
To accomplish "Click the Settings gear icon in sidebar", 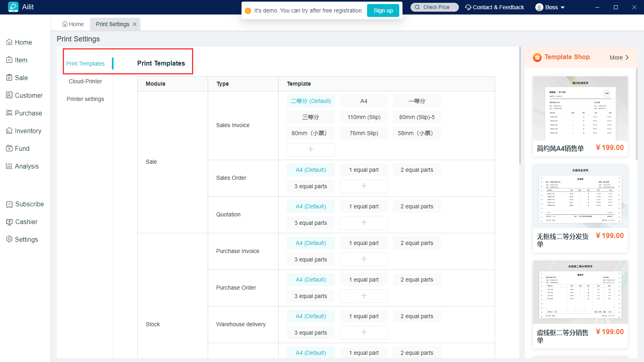I will click(9, 239).
